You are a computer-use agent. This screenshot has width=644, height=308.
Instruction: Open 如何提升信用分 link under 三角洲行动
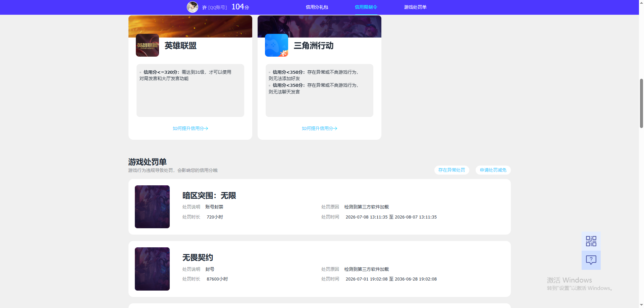[319, 128]
